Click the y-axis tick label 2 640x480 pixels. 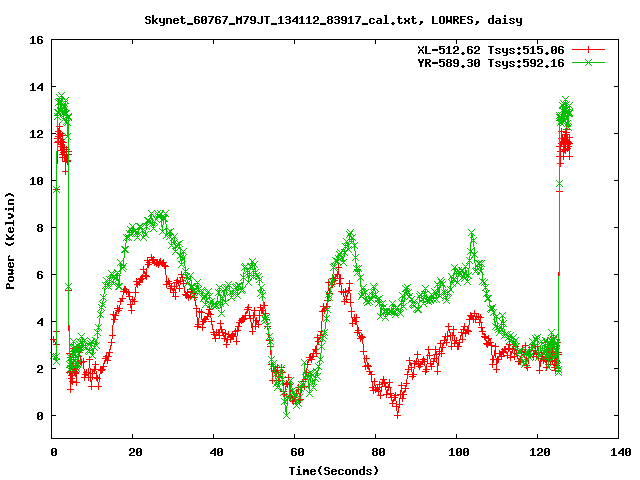[40, 369]
